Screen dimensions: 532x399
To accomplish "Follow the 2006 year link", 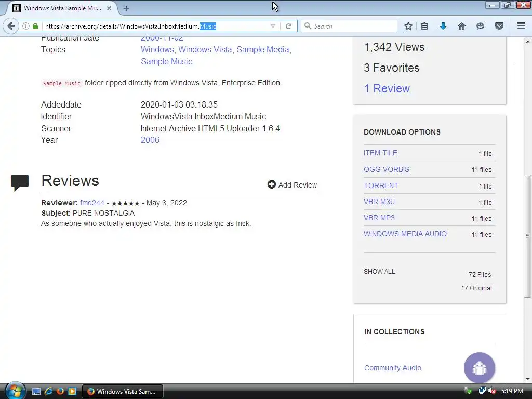I will (150, 140).
